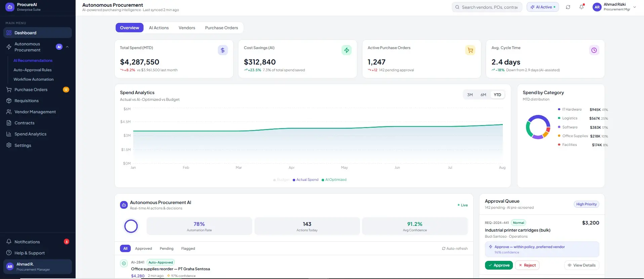The width and height of the screenshot is (644, 279).
Task: Switch to the Vendors tab
Action: tap(187, 28)
